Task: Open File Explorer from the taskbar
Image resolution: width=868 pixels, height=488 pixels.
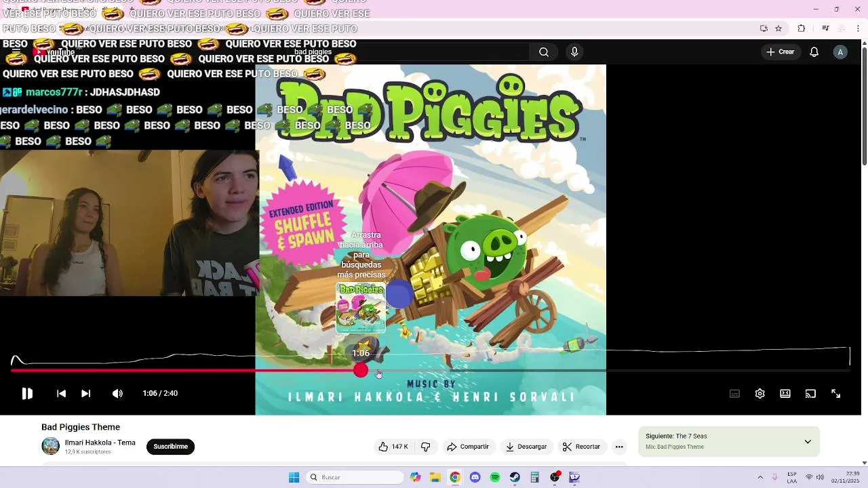Action: click(x=435, y=477)
